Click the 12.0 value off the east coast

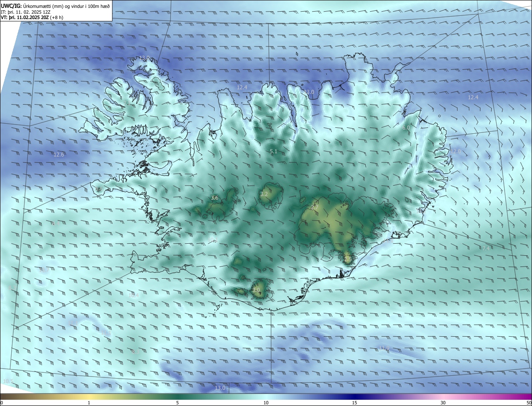[456, 152]
